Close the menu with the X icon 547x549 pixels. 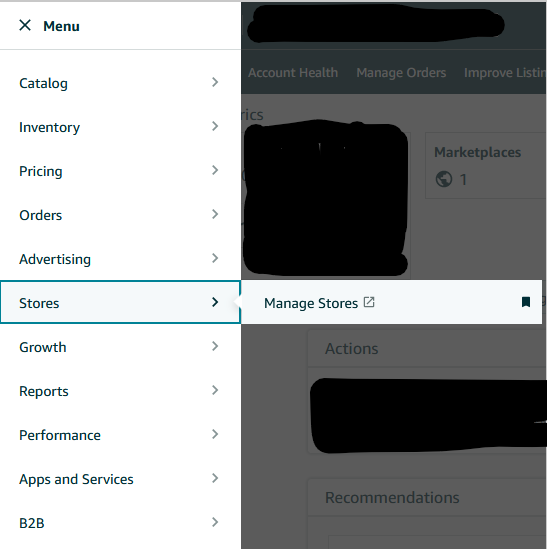[25, 26]
